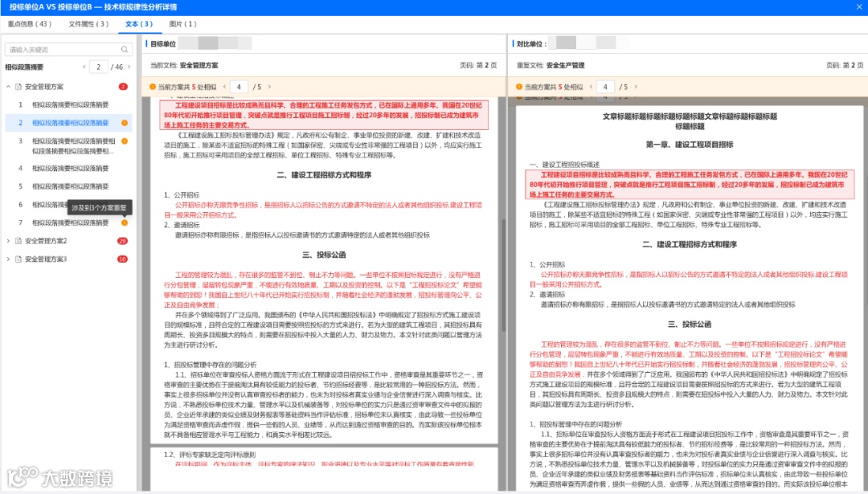Focus the 请输入关键词 keyword search field

coord(68,49)
